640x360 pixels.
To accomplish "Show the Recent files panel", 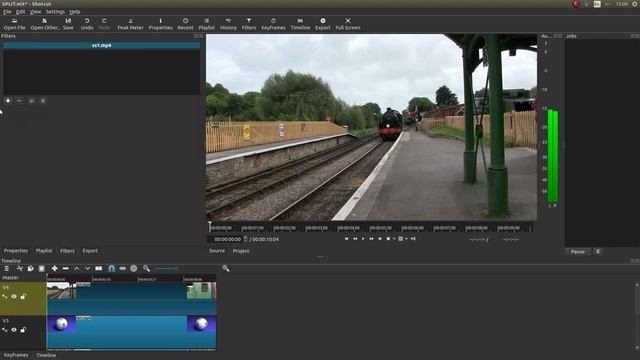I will click(x=185, y=24).
